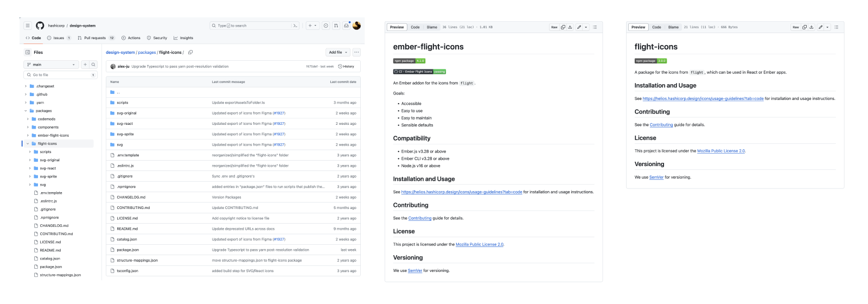This screenshot has height=304, width=868.
Task: Switch to the Issues tab
Action: [x=59, y=38]
